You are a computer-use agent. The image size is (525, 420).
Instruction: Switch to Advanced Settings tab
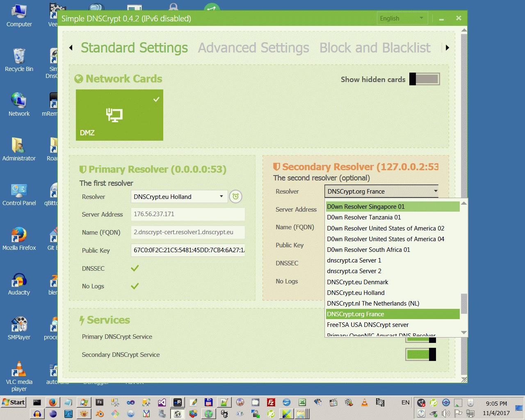tap(253, 48)
